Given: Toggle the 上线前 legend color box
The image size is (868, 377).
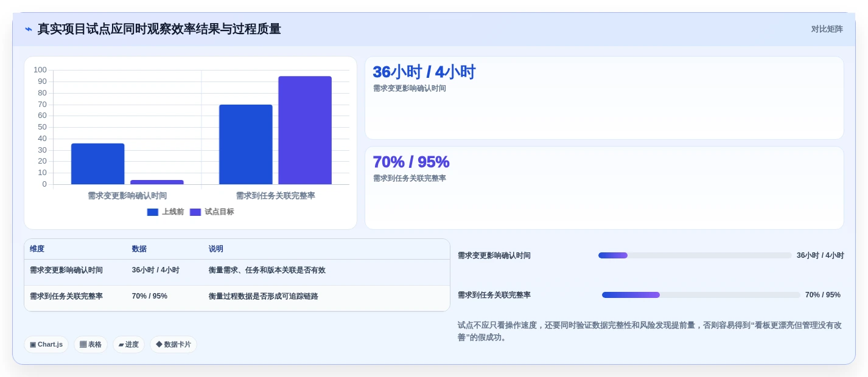Looking at the screenshot, I should (x=153, y=212).
